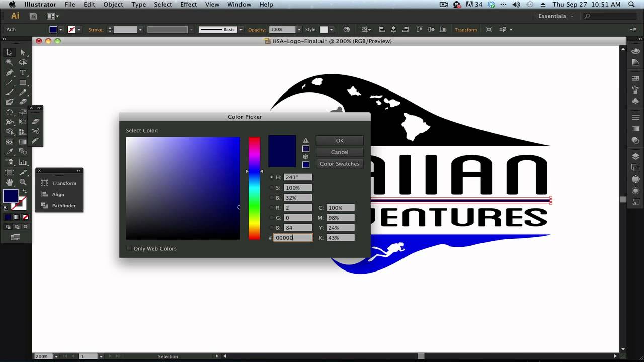The image size is (644, 362).
Task: Select the G (green) radio button
Action: [272, 218]
